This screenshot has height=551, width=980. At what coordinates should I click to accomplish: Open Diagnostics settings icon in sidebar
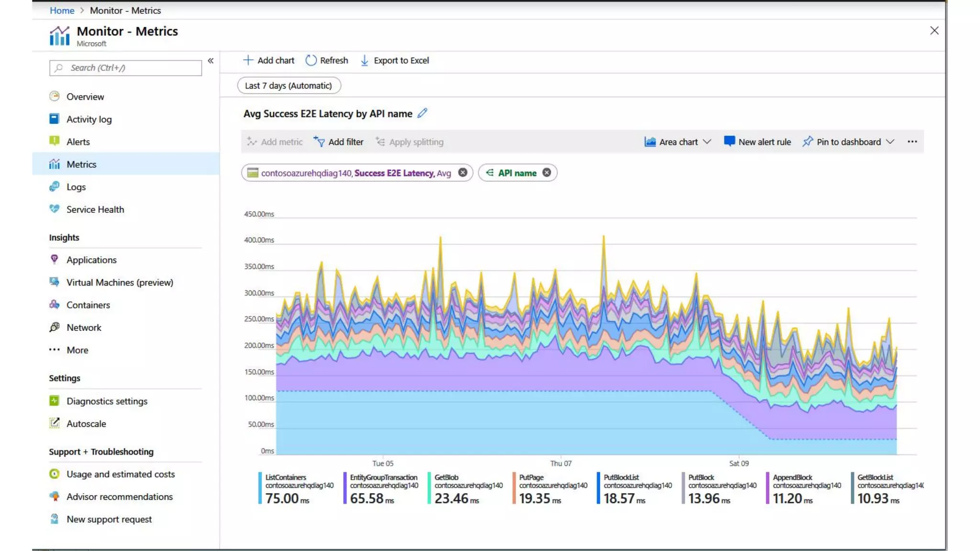55,401
